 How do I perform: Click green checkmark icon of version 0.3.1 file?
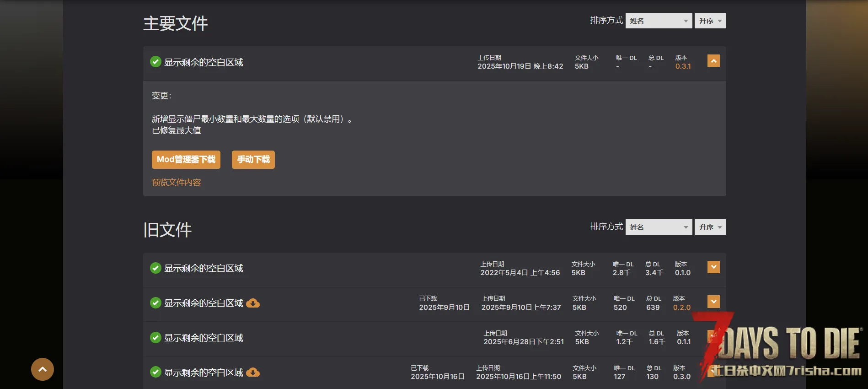click(155, 62)
